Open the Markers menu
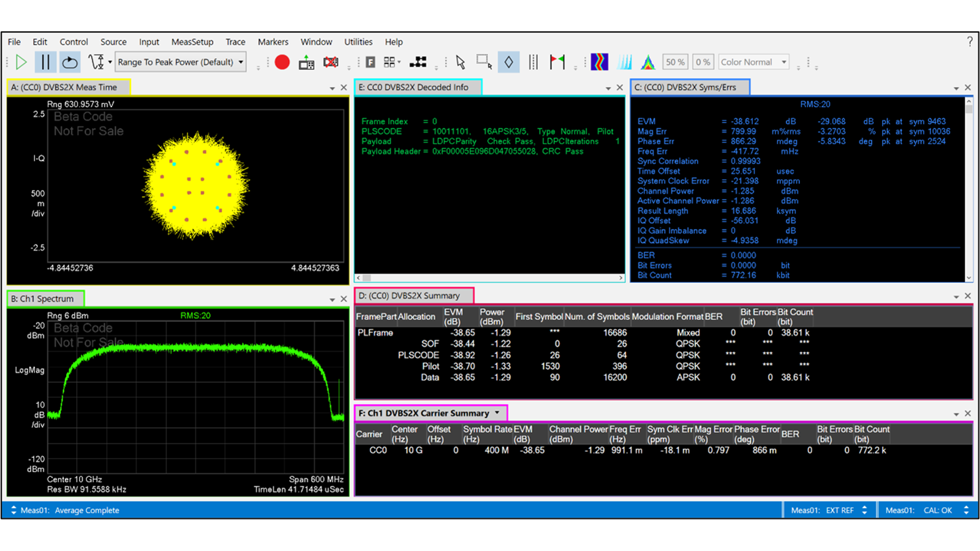The width and height of the screenshot is (980, 551). 273,42
